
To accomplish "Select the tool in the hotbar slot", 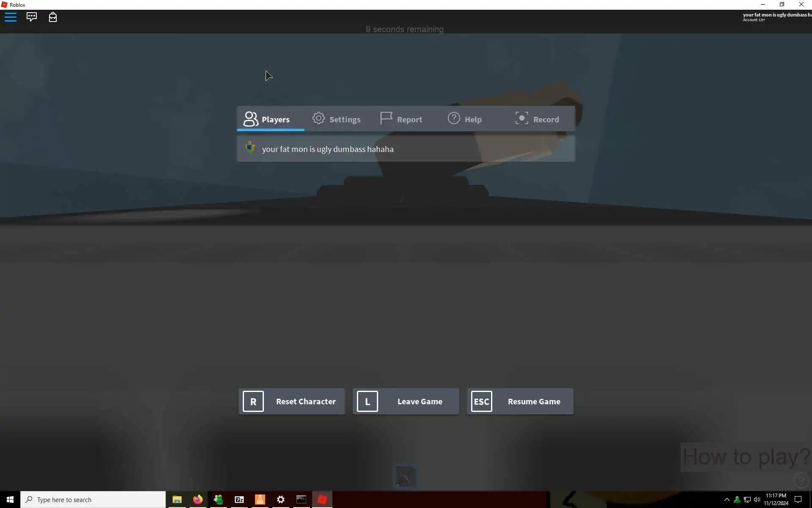I will tap(405, 477).
